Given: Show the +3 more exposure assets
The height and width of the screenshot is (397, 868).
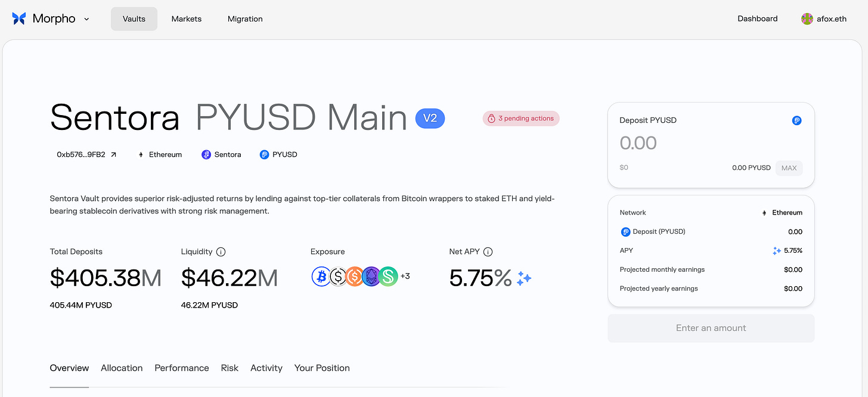Looking at the screenshot, I should click(405, 276).
